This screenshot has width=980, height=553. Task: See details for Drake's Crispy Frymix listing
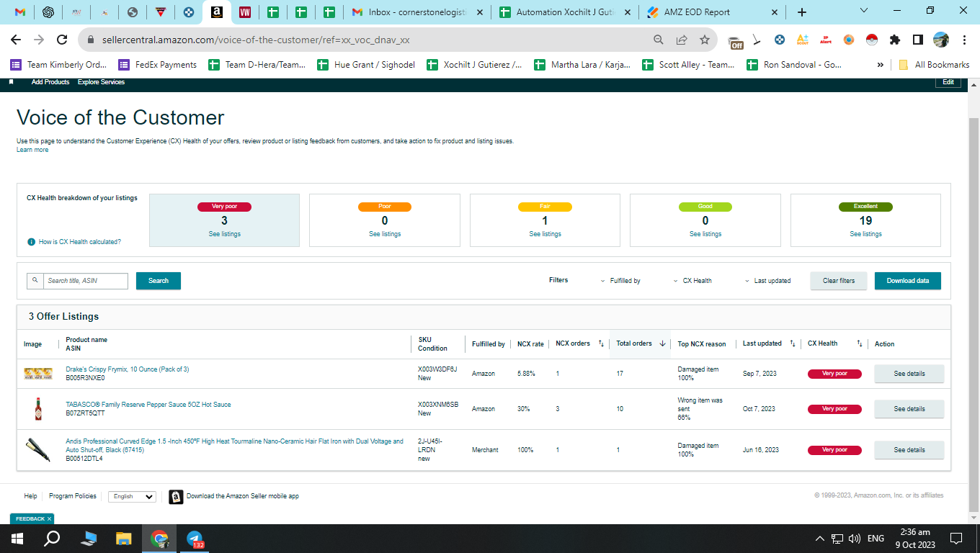click(909, 374)
